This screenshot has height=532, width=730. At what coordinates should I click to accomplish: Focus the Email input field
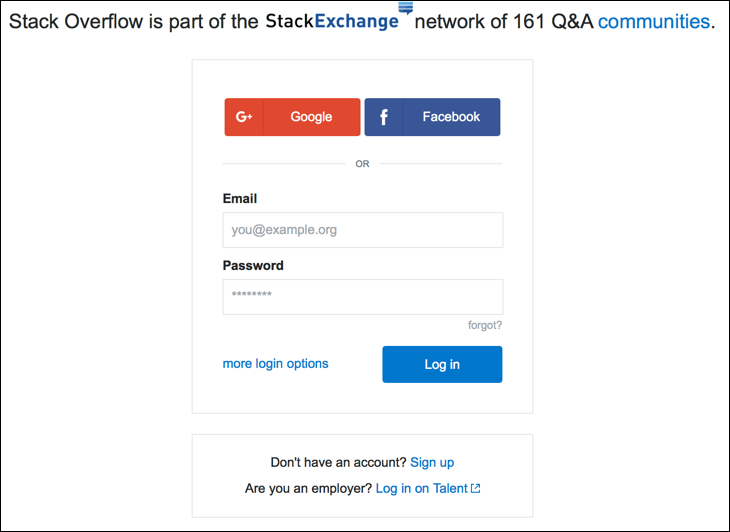point(362,230)
